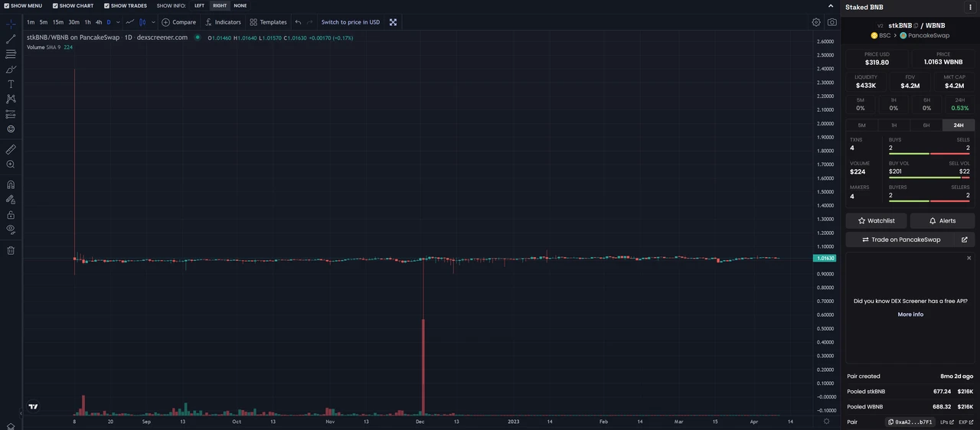Select the text annotation tool

click(11, 84)
